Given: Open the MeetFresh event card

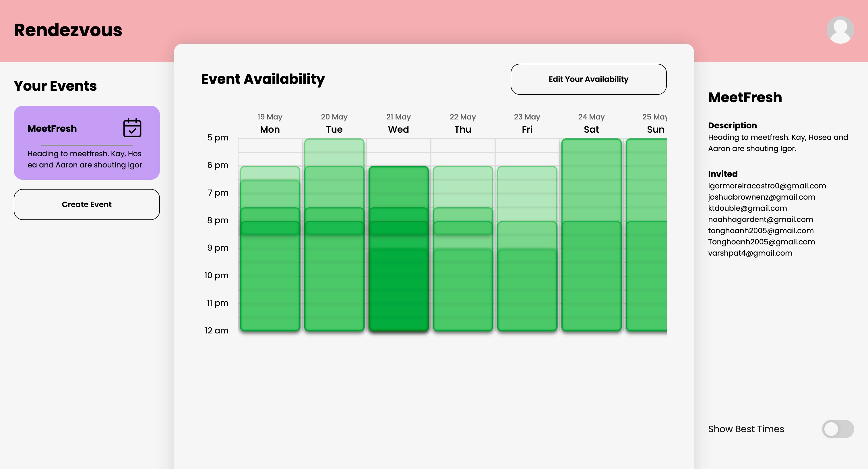Looking at the screenshot, I should pos(87,143).
